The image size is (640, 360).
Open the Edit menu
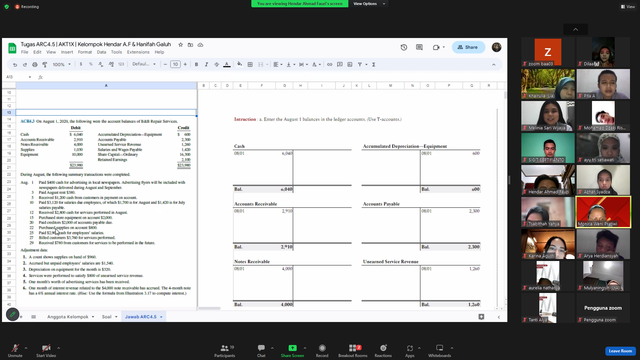pos(37,52)
